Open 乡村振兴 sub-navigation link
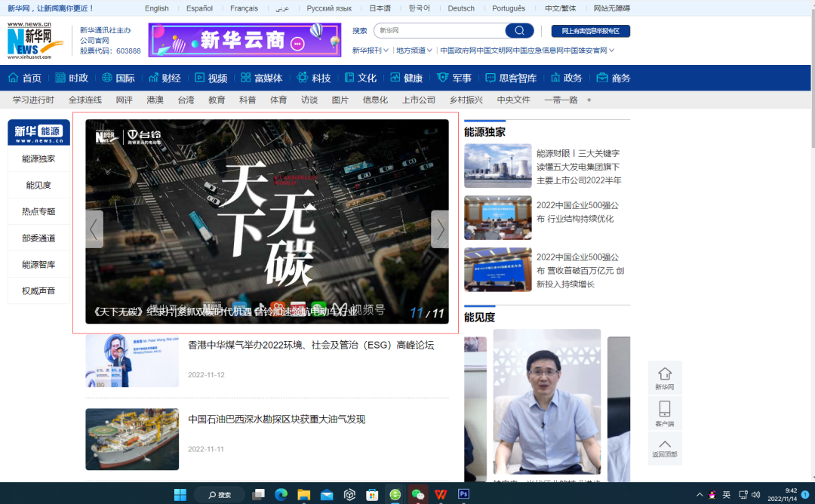The width and height of the screenshot is (815, 504). point(466,100)
